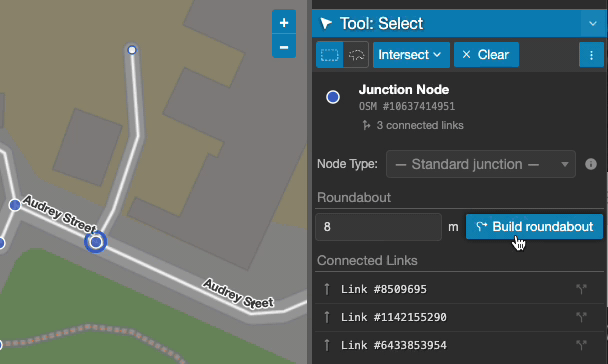Viewport: 608px width, 364px height.
Task: Zoom out the map with minus button
Action: (x=284, y=47)
